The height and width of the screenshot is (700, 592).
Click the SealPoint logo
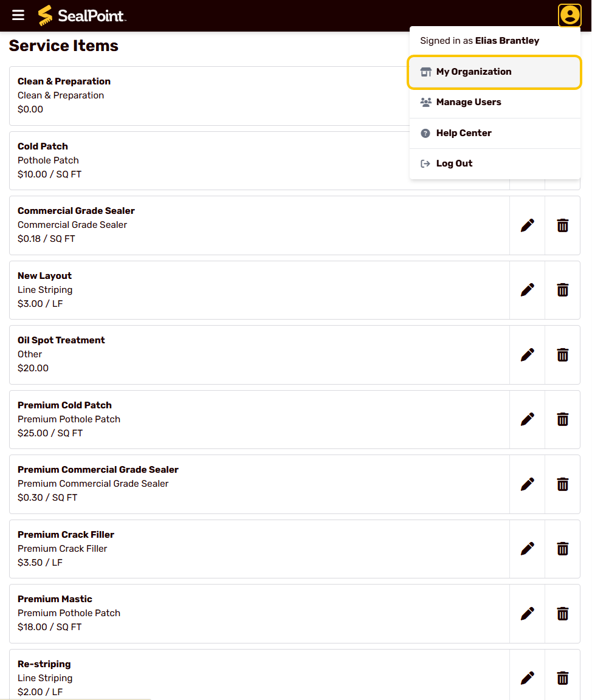click(81, 16)
